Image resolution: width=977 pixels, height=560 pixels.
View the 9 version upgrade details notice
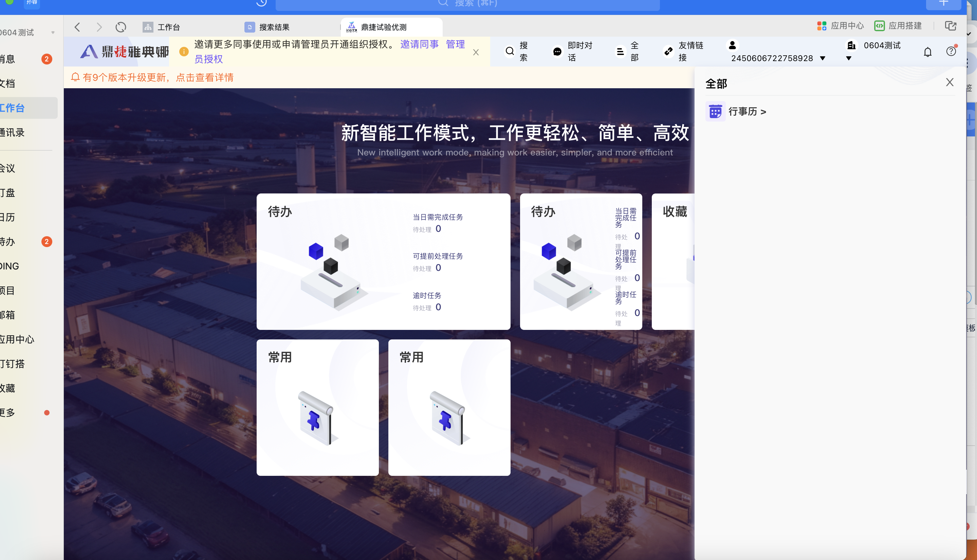point(152,77)
